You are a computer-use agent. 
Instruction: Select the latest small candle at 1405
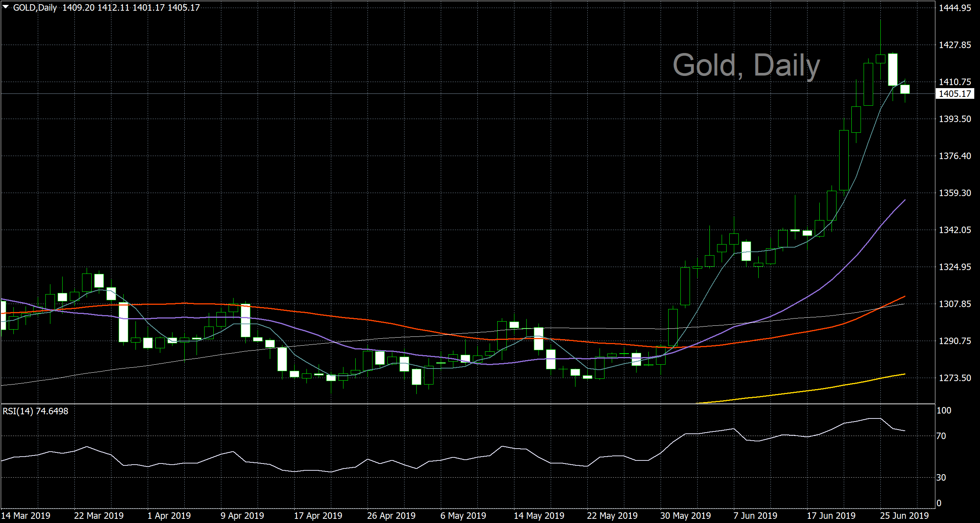905,89
